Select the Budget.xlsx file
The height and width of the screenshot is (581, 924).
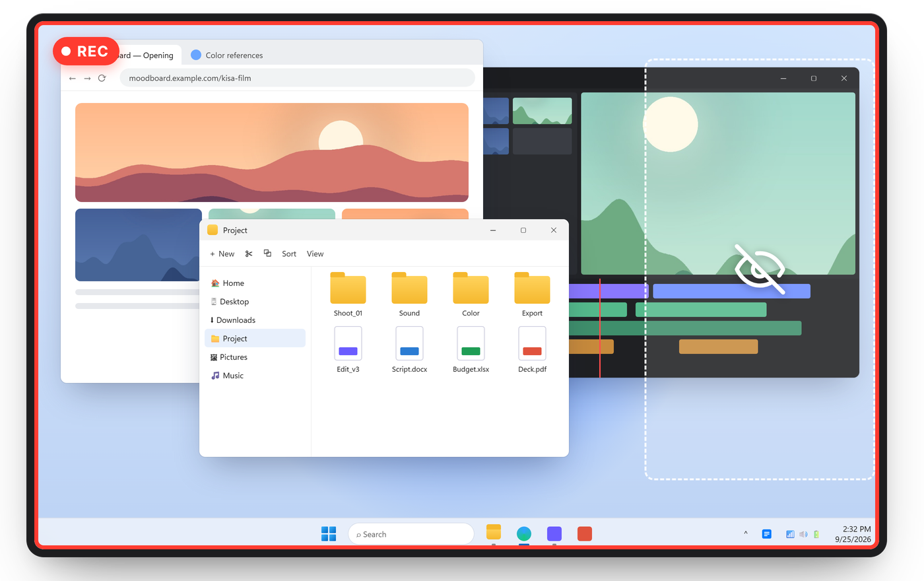point(471,350)
